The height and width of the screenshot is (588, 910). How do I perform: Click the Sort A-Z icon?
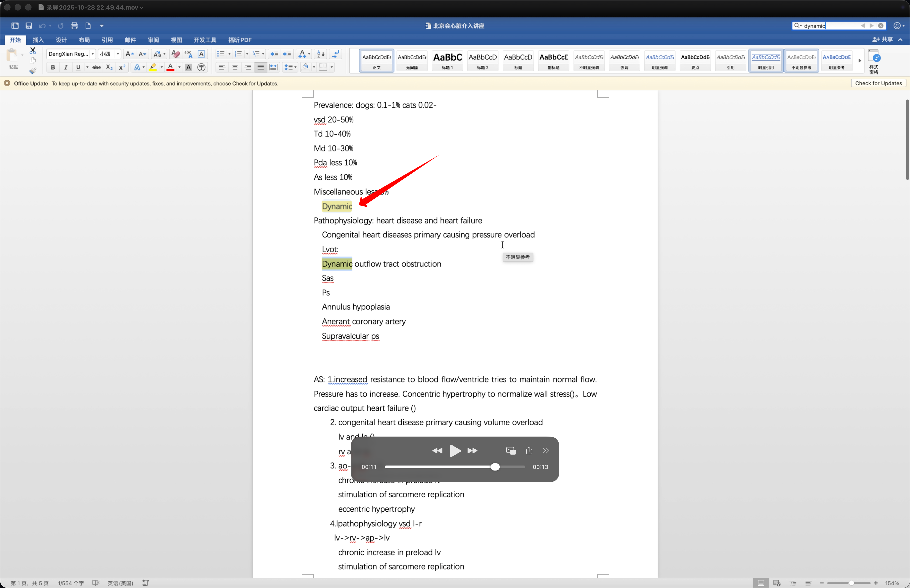coord(321,54)
